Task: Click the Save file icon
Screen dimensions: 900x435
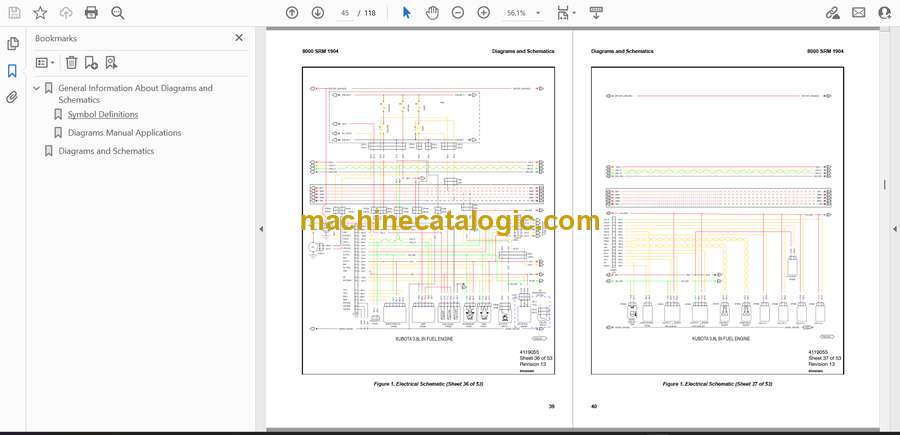Action: click(14, 13)
